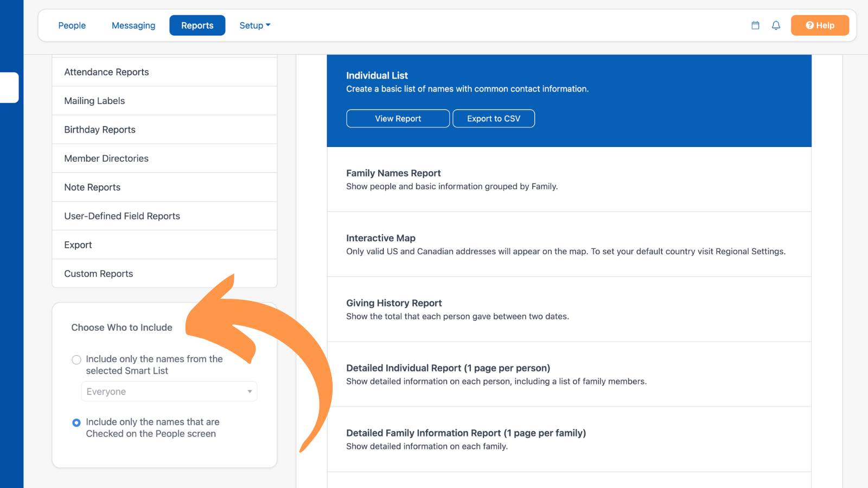Image resolution: width=868 pixels, height=488 pixels.
Task: Select radio for names from selected Smart List
Action: 76,359
